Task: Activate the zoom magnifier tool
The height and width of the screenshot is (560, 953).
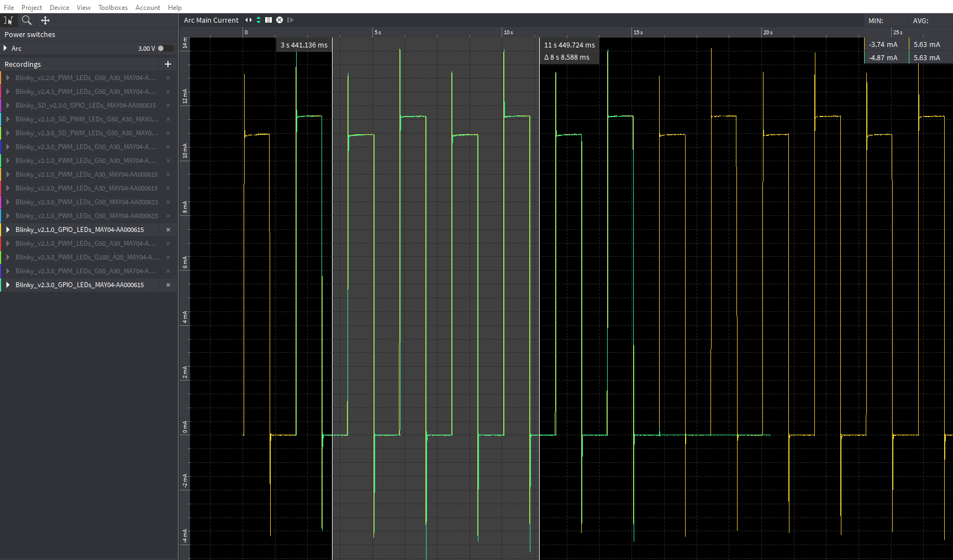Action: coord(27,20)
